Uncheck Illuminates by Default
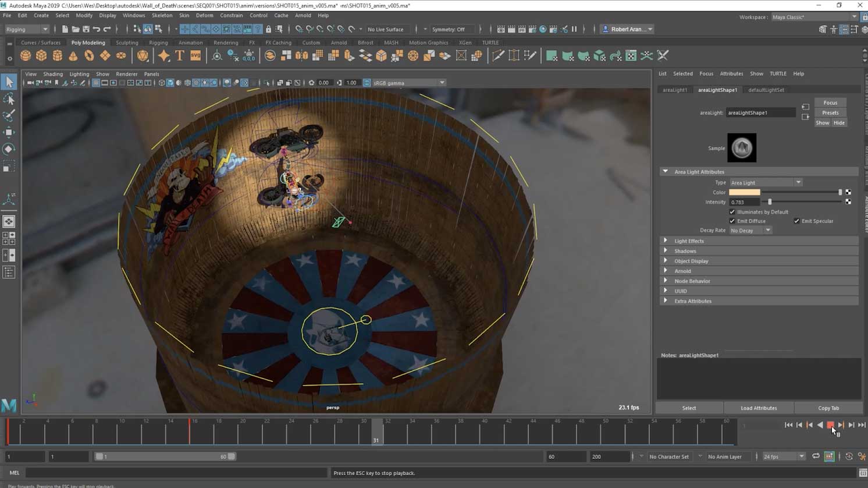 (x=732, y=212)
